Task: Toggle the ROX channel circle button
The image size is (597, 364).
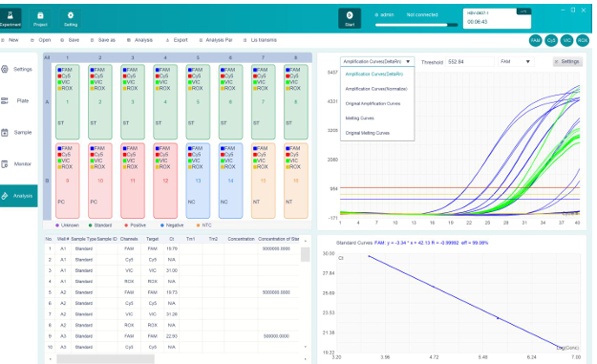Action: [x=582, y=40]
